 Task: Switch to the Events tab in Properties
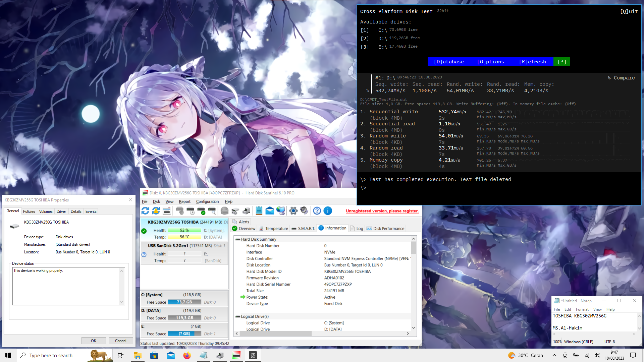tap(91, 212)
